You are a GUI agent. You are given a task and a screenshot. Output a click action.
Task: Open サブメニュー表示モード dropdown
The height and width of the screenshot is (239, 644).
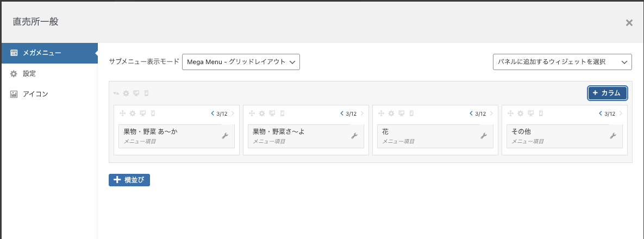pyautogui.click(x=241, y=62)
